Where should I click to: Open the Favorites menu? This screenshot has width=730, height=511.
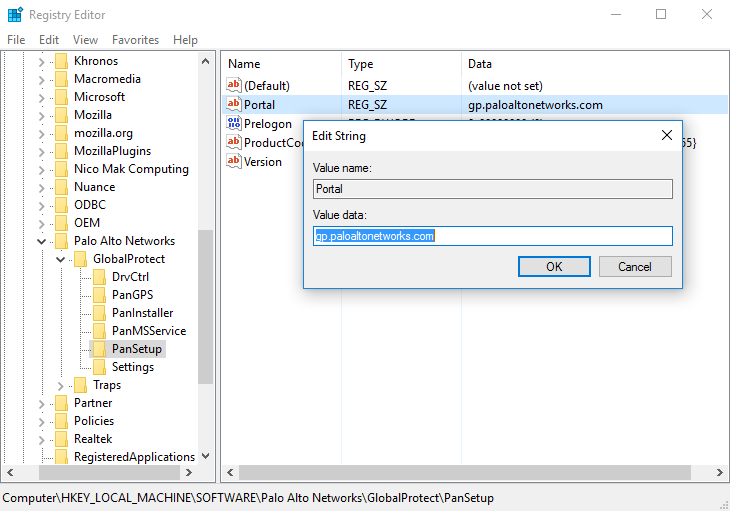click(x=135, y=40)
